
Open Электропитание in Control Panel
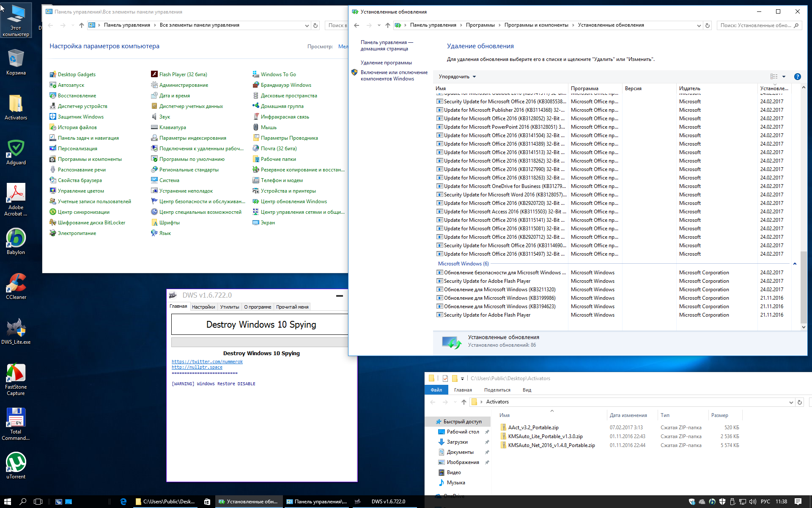73,233
